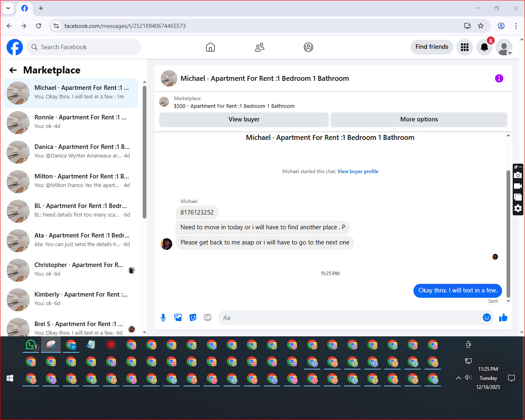Open the emoji picker smiley icon
Viewport: 525px width, 420px height.
coord(487,317)
